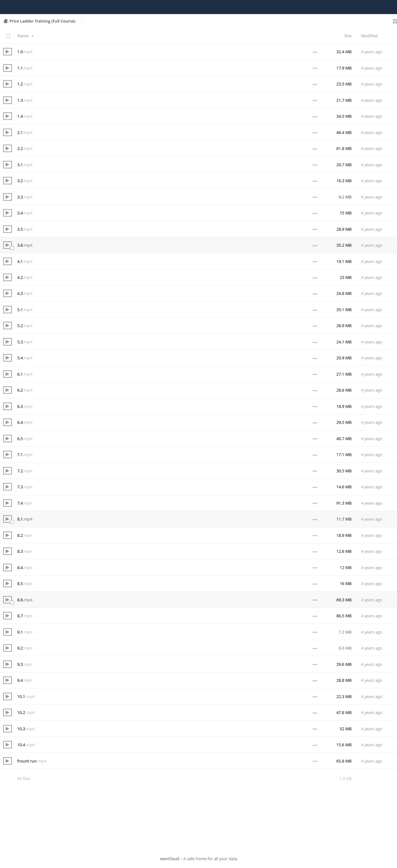
Task: Click the home icon in breadcrumb
Action: (5, 21)
